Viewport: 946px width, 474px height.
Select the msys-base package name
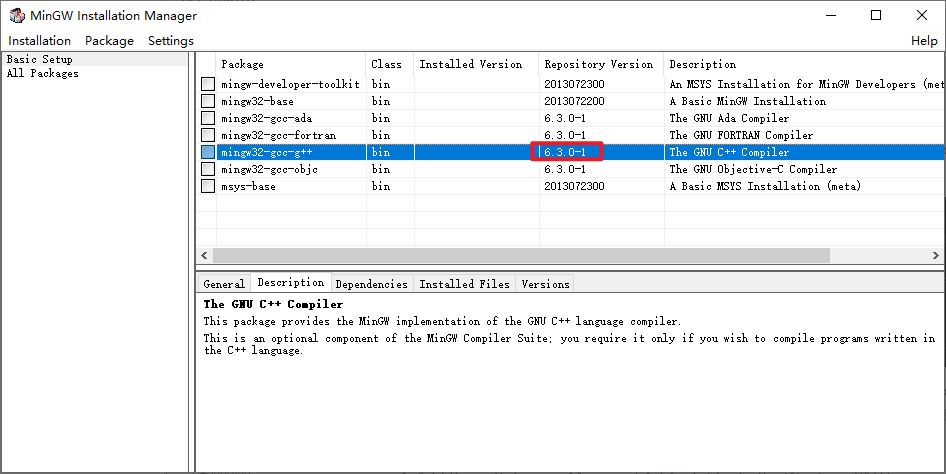tap(248, 186)
